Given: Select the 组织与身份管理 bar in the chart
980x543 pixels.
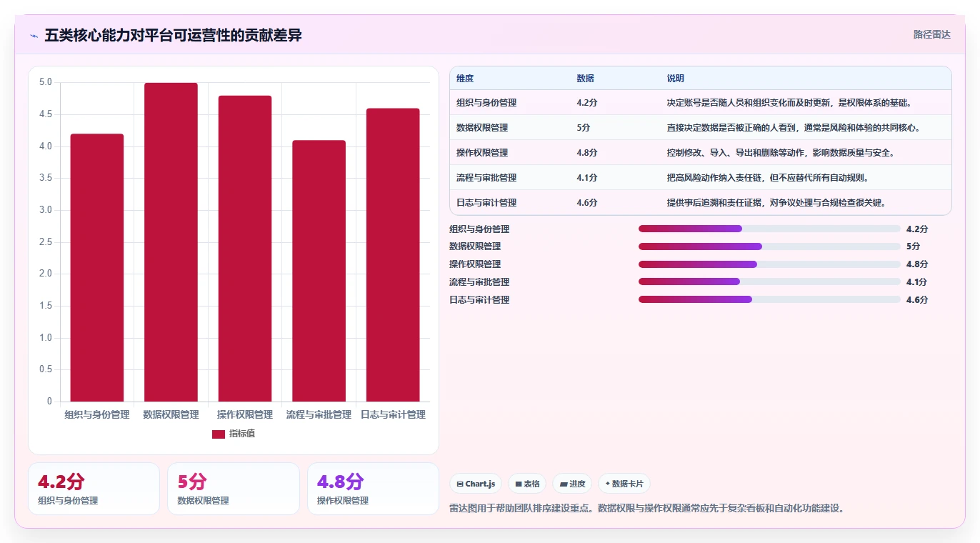Looking at the screenshot, I should [x=97, y=267].
